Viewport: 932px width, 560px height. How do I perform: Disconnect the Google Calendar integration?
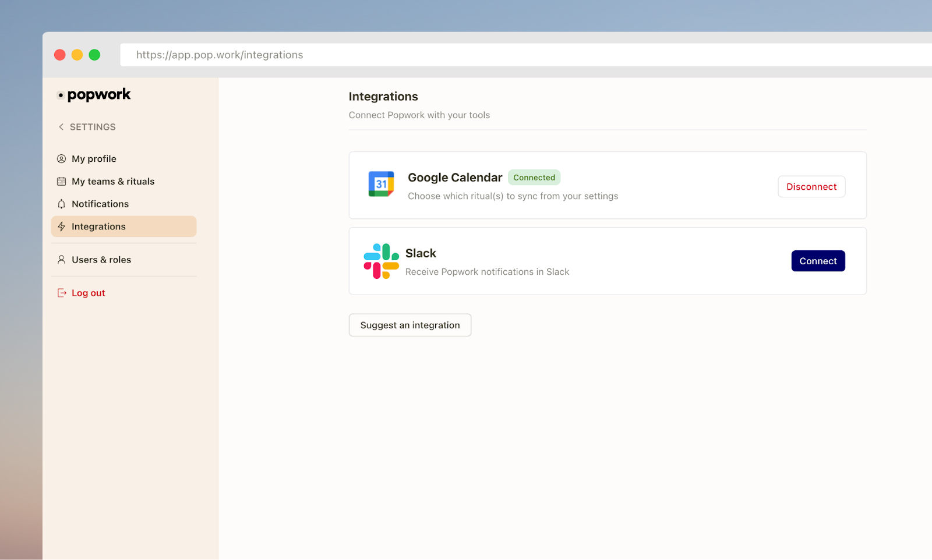click(811, 186)
